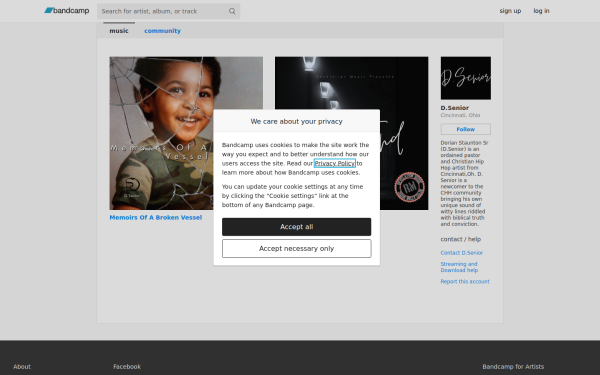Switch to the music tab

click(x=119, y=31)
